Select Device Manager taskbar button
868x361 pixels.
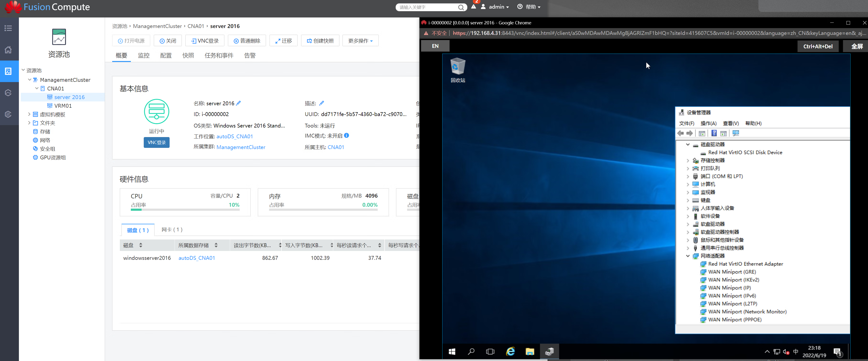(549, 352)
